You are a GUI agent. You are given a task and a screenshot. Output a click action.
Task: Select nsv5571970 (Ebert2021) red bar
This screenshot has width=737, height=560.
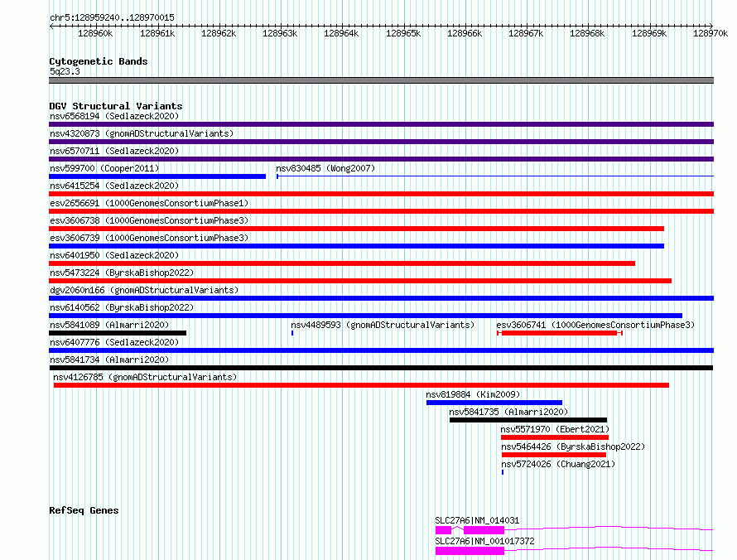555,437
